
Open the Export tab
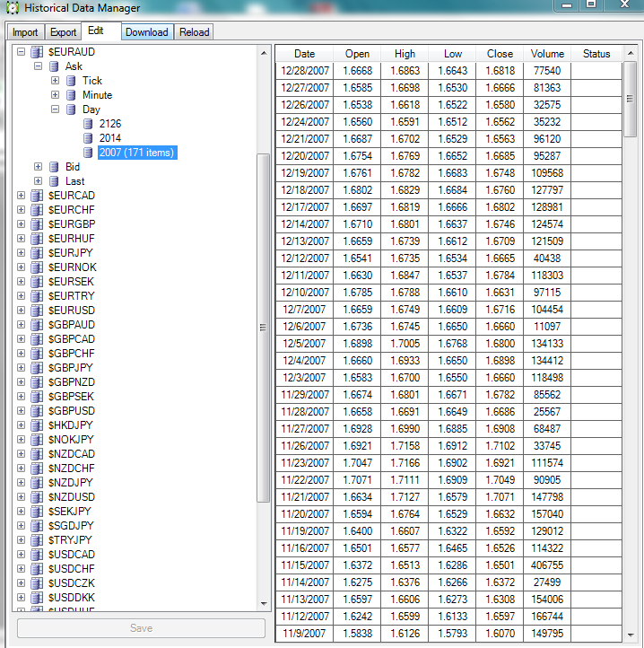pos(63,32)
